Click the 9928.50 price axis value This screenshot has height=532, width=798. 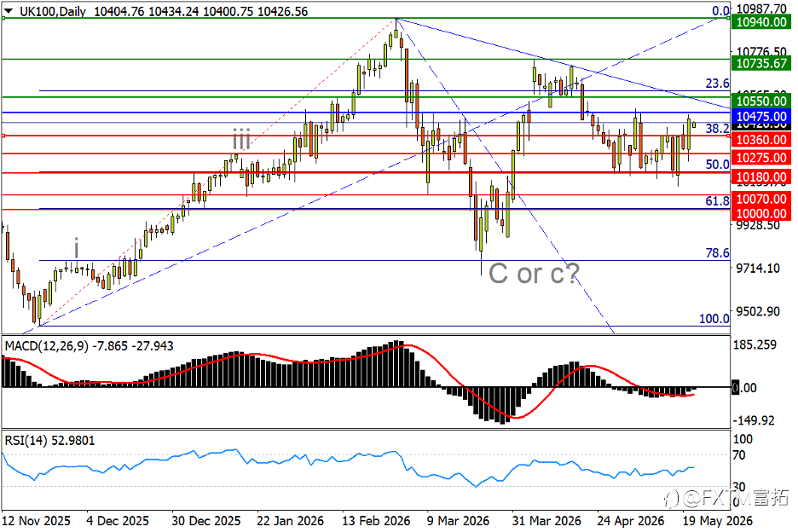click(758, 225)
